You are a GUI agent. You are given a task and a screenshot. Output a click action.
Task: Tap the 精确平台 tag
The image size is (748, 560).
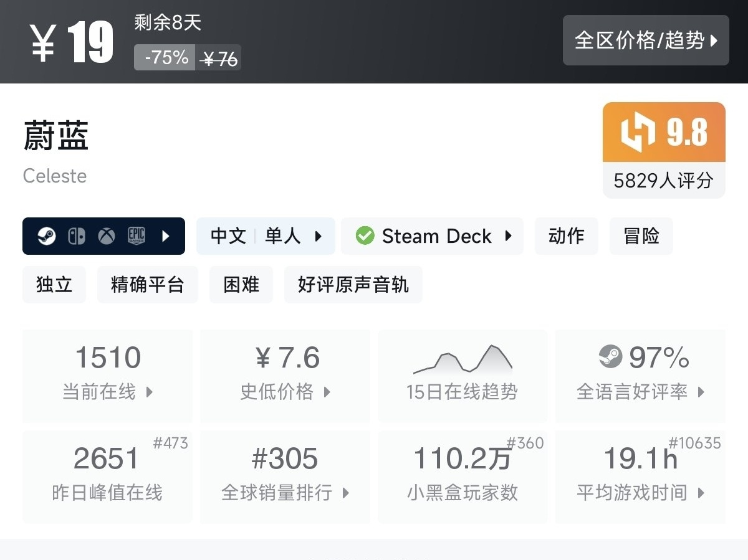147,285
